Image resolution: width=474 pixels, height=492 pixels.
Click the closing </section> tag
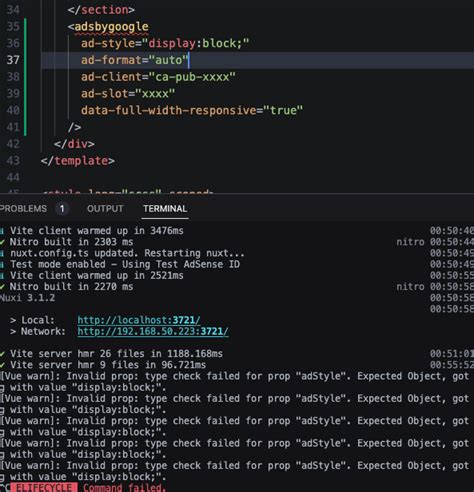(x=101, y=10)
